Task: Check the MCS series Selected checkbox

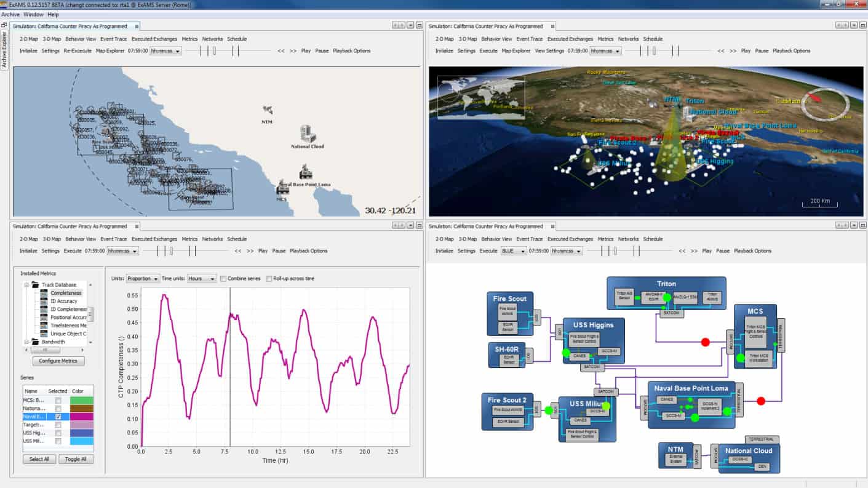Action: [58, 401]
